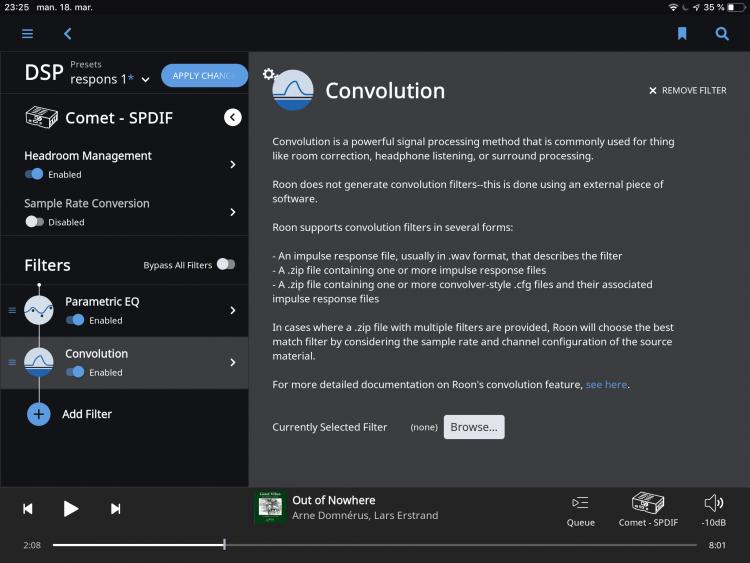
Task: Open the hamburger navigation menu
Action: click(x=27, y=33)
